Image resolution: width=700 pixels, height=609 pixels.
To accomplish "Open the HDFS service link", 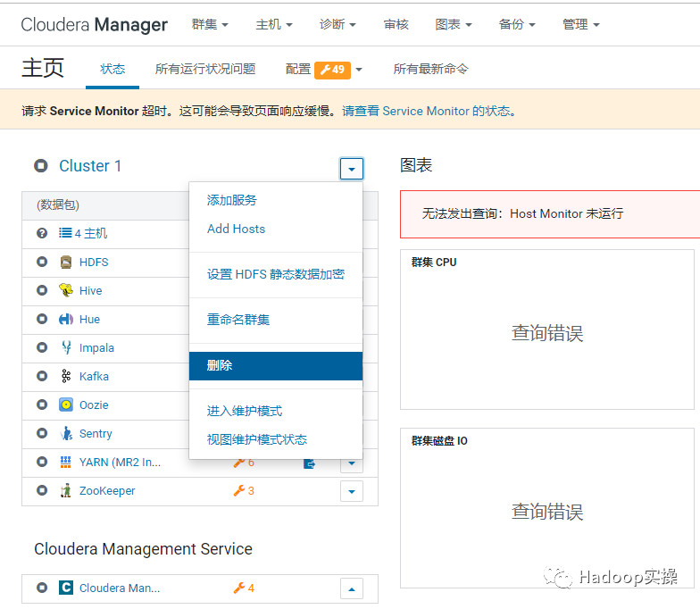I will pyautogui.click(x=94, y=263).
